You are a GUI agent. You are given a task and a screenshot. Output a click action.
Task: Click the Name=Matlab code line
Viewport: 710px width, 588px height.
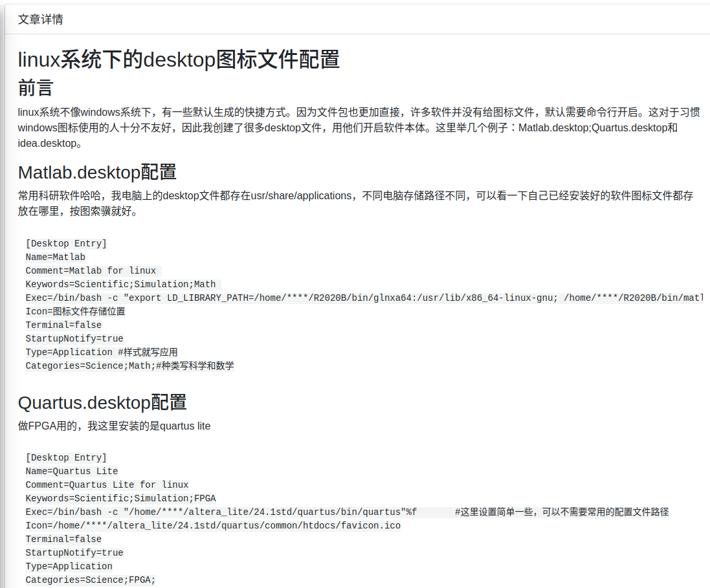click(x=55, y=257)
